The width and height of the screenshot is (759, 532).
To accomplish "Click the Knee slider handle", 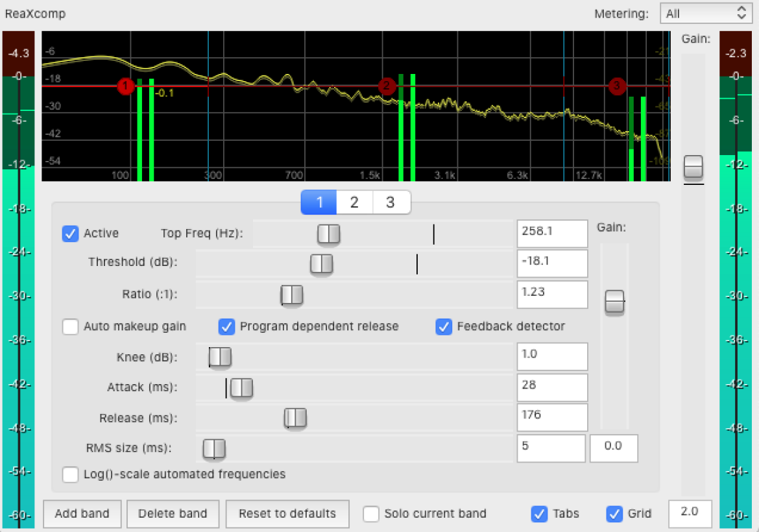I will click(x=221, y=357).
